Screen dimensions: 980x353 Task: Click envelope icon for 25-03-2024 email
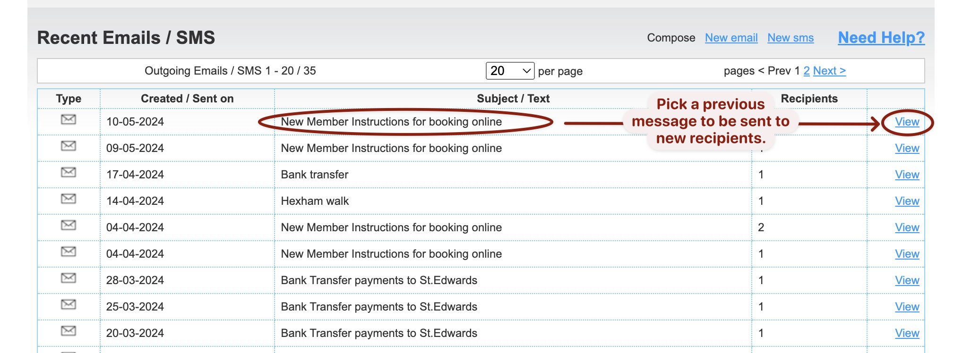click(x=69, y=305)
